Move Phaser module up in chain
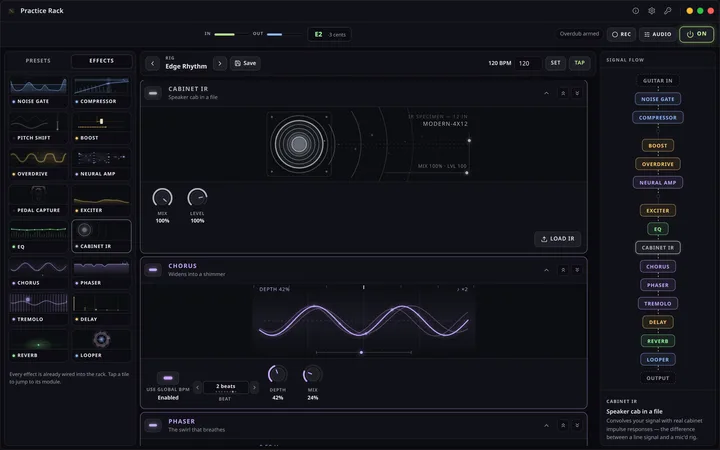The width and height of the screenshot is (720, 450). point(563,426)
